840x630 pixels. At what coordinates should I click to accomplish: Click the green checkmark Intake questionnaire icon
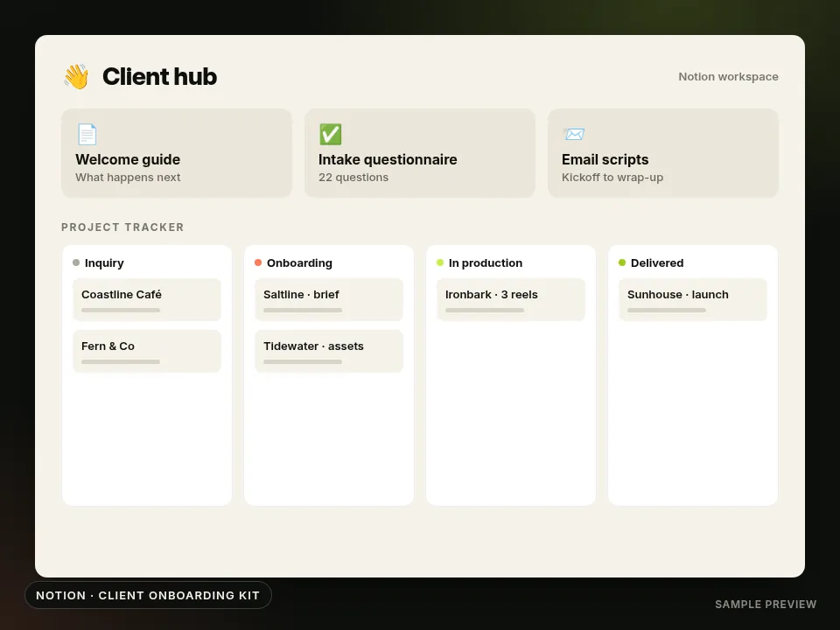(x=330, y=134)
